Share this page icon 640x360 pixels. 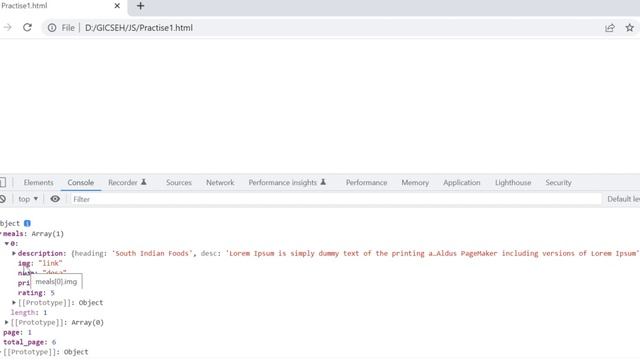[x=610, y=27]
